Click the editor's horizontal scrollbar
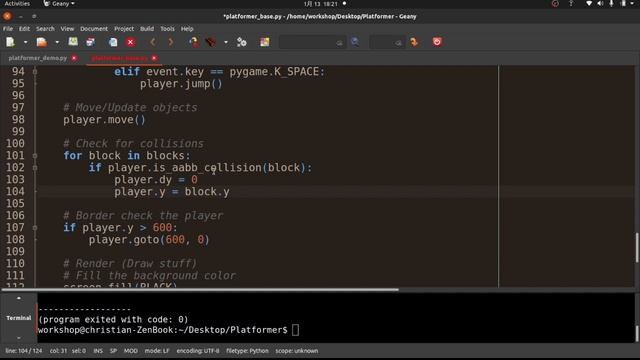 pyautogui.click(x=200, y=290)
